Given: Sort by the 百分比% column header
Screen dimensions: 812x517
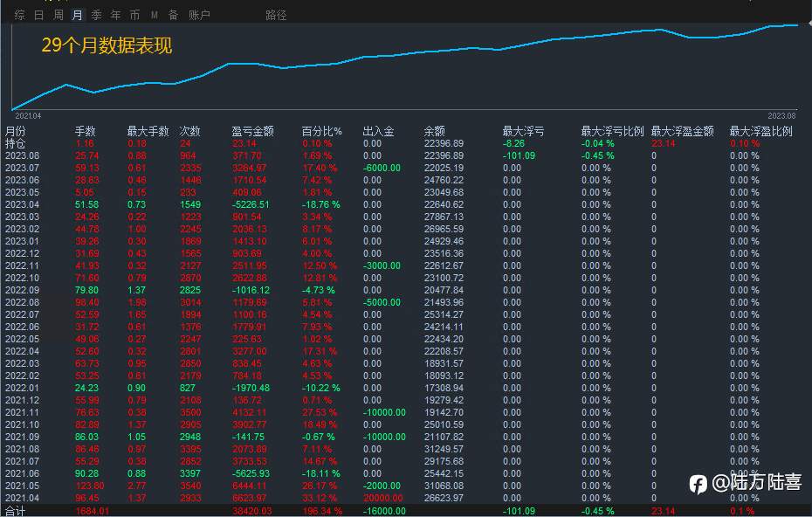Looking at the screenshot, I should (321, 131).
